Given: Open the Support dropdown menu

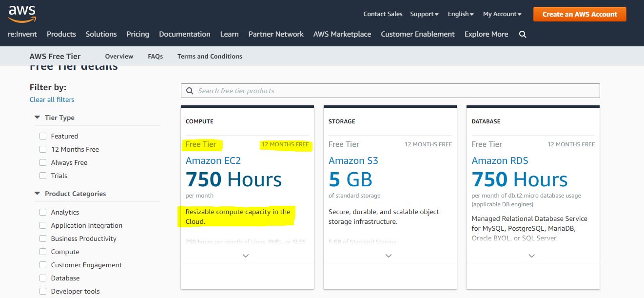Looking at the screenshot, I should pyautogui.click(x=424, y=14).
